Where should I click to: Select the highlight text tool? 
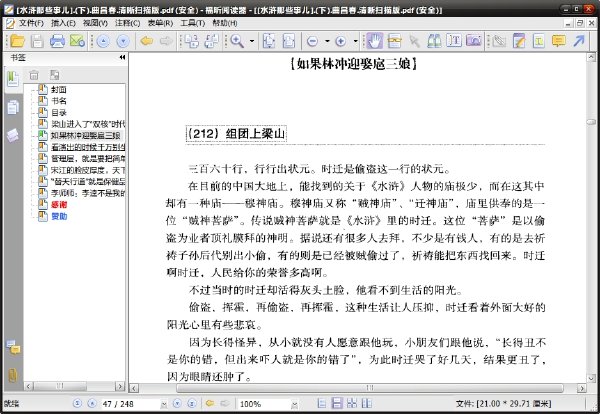pos(539,41)
